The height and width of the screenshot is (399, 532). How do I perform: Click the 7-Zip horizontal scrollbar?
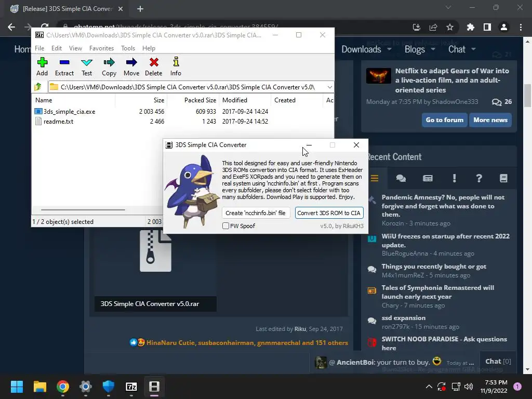(x=83, y=210)
